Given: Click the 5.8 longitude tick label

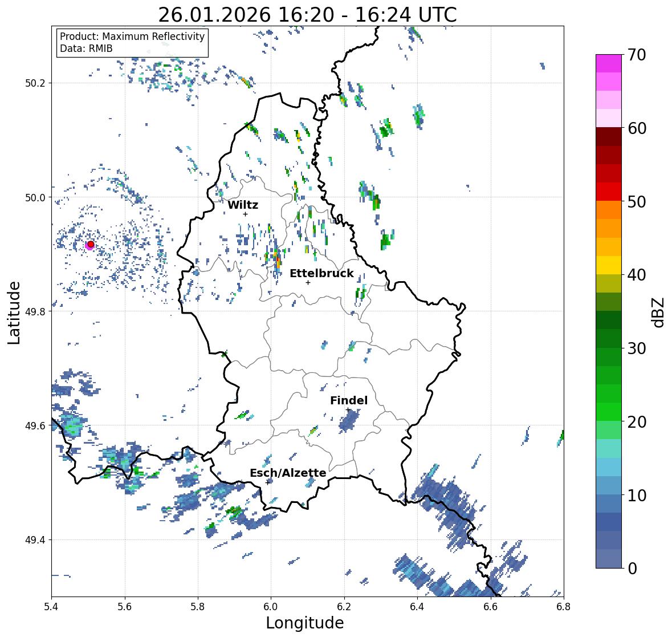Looking at the screenshot, I should pyautogui.click(x=198, y=607).
